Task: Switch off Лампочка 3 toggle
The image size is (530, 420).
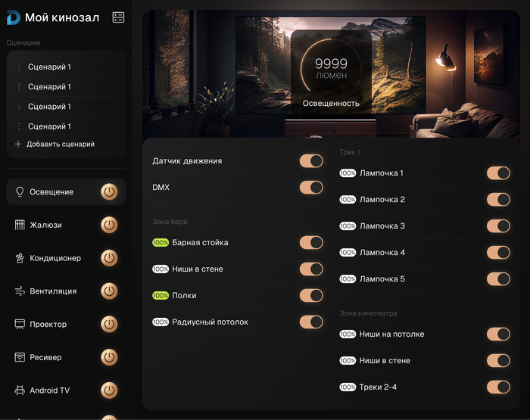Action: [x=498, y=226]
